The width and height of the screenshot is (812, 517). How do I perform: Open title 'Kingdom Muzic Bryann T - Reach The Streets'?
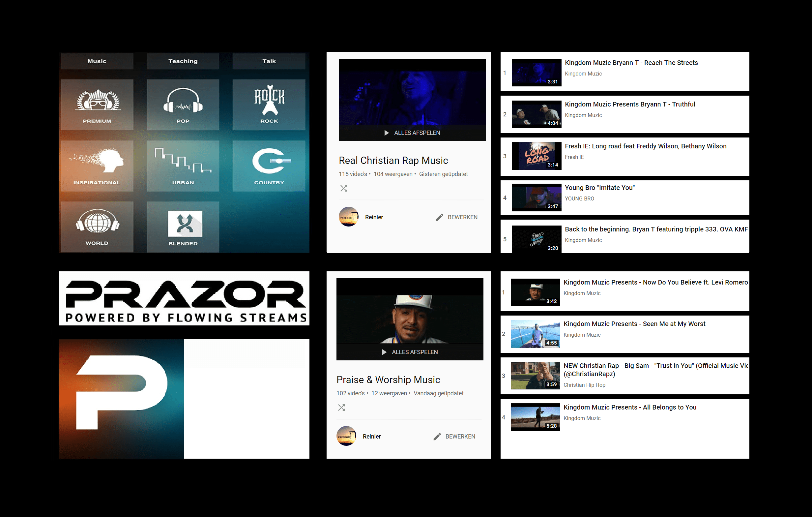point(631,63)
